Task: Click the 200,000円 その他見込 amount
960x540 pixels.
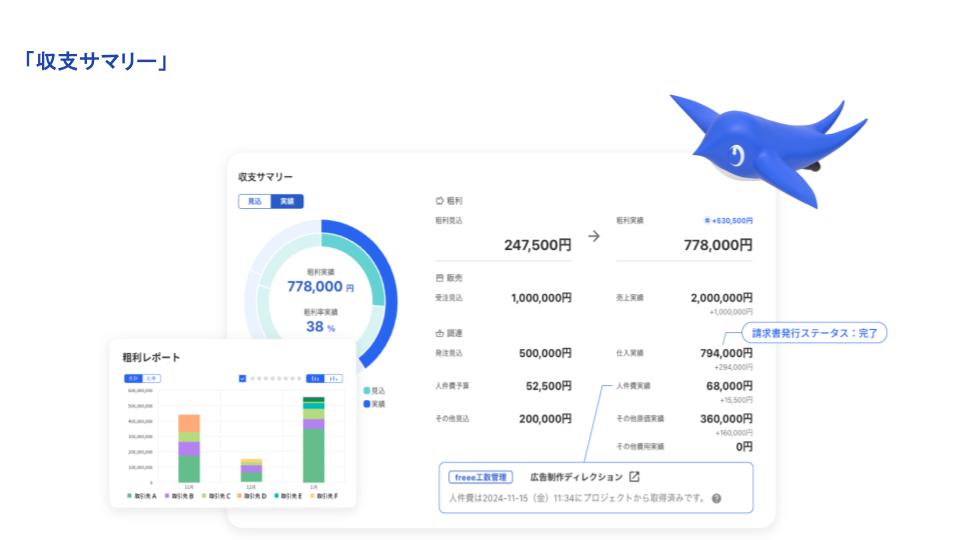Action: click(x=545, y=419)
